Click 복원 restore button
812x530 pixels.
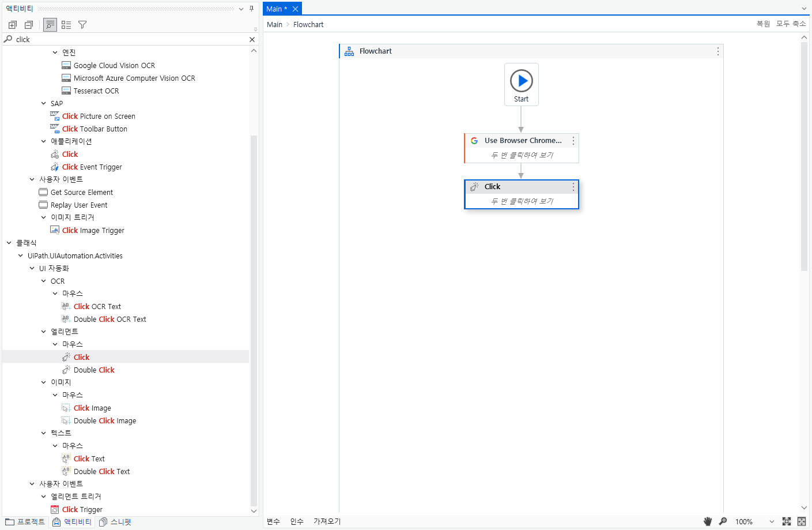[x=763, y=24]
